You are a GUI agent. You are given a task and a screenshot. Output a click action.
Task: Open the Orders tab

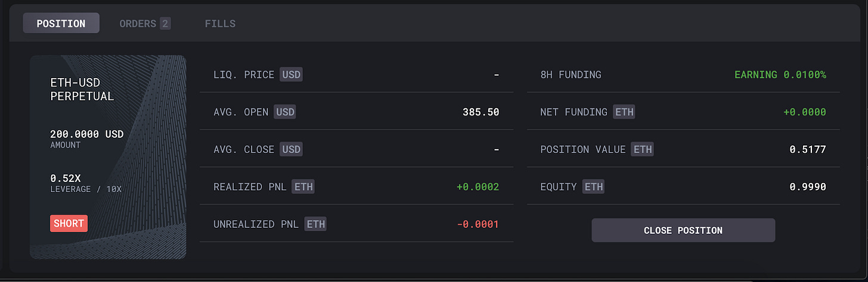(145, 24)
